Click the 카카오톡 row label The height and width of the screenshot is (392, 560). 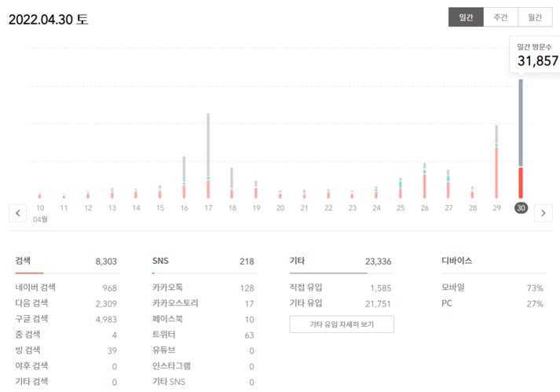(167, 288)
